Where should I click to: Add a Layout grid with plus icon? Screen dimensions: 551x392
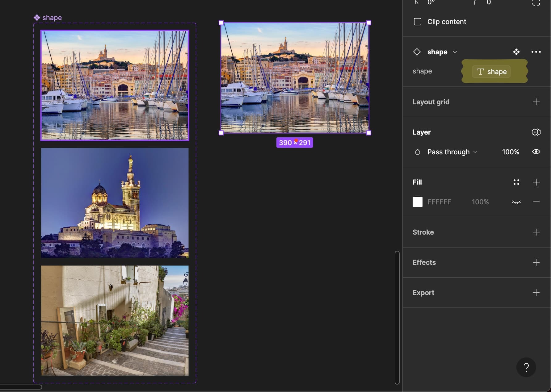(x=536, y=102)
